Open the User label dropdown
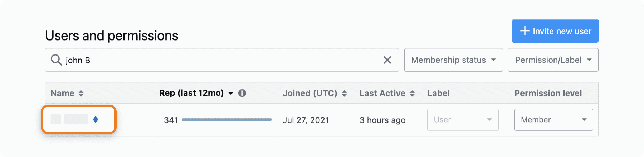The width and height of the screenshot is (644, 157). 463,120
